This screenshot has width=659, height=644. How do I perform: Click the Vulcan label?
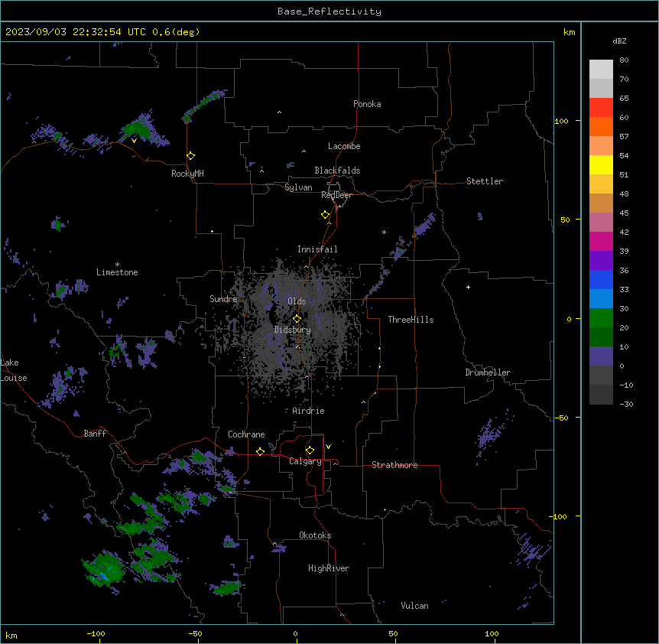point(415,606)
